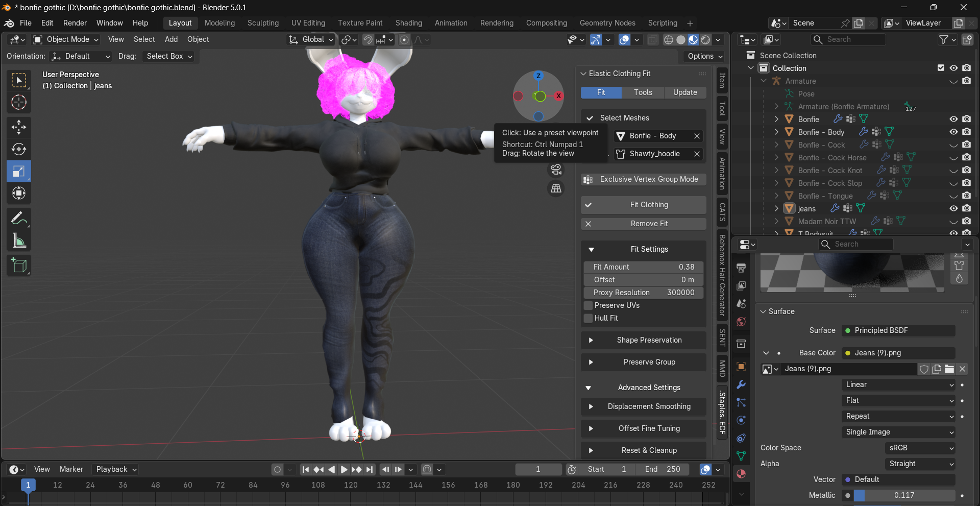Toggle visibility of Bonfie - Body
Image resolution: width=980 pixels, height=506 pixels.
coord(953,132)
